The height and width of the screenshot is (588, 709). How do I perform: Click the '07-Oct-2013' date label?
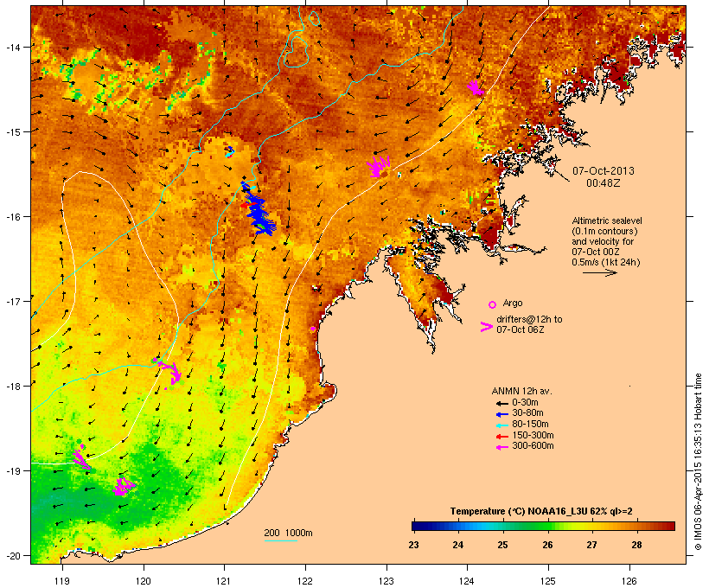(x=604, y=171)
